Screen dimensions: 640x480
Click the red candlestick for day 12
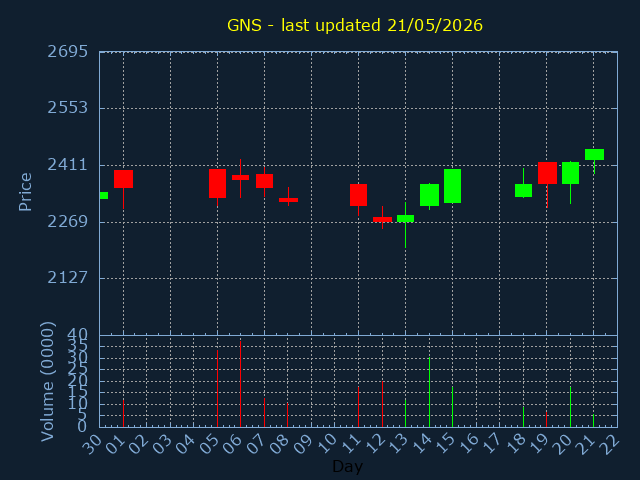pyautogui.click(x=382, y=220)
